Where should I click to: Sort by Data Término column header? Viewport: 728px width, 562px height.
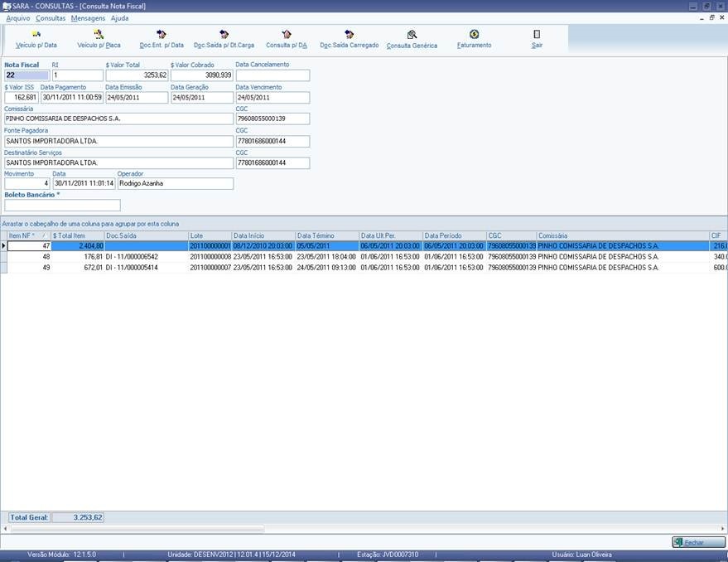[327, 235]
